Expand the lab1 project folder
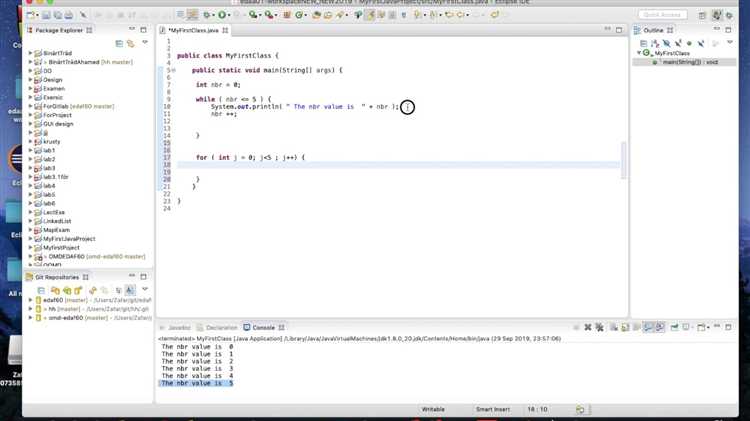Viewport: 750px width, 421px height. [x=31, y=151]
